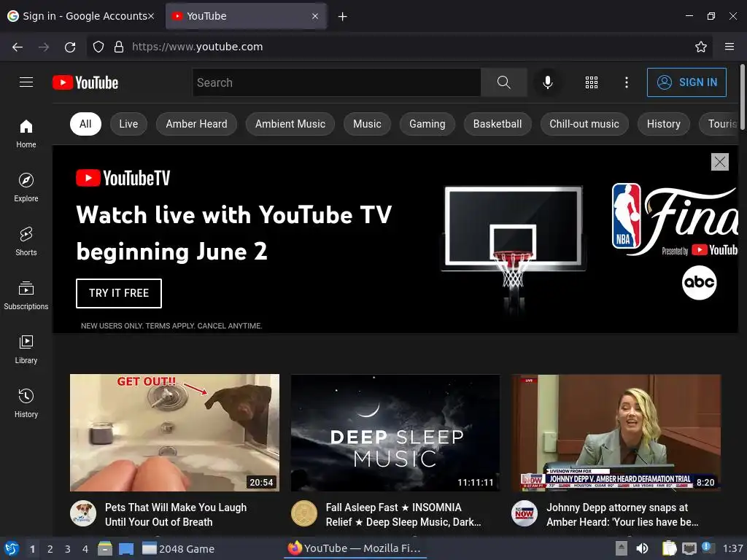Open Library in the sidebar
The image size is (747, 560).
tap(26, 349)
